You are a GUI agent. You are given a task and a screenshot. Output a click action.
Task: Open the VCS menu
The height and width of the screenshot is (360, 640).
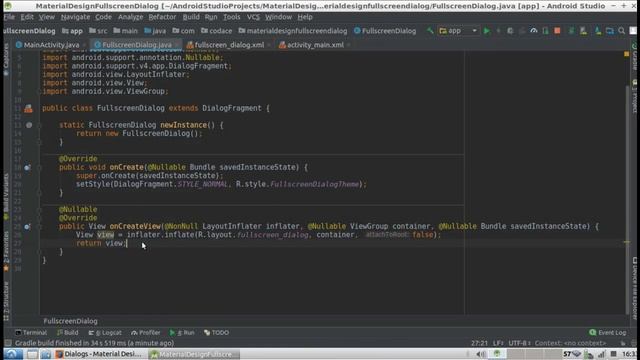click(x=253, y=17)
